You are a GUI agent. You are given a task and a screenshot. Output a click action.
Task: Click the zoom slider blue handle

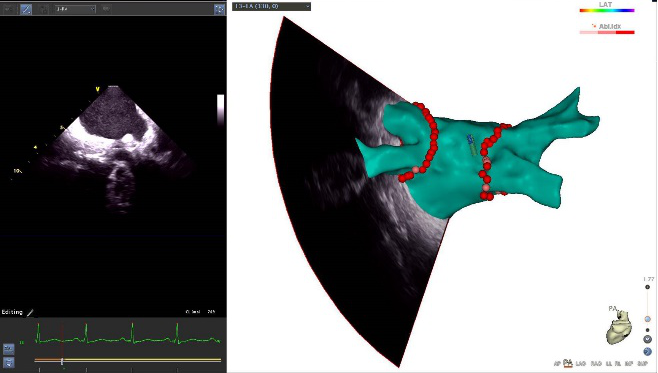[x=648, y=319]
